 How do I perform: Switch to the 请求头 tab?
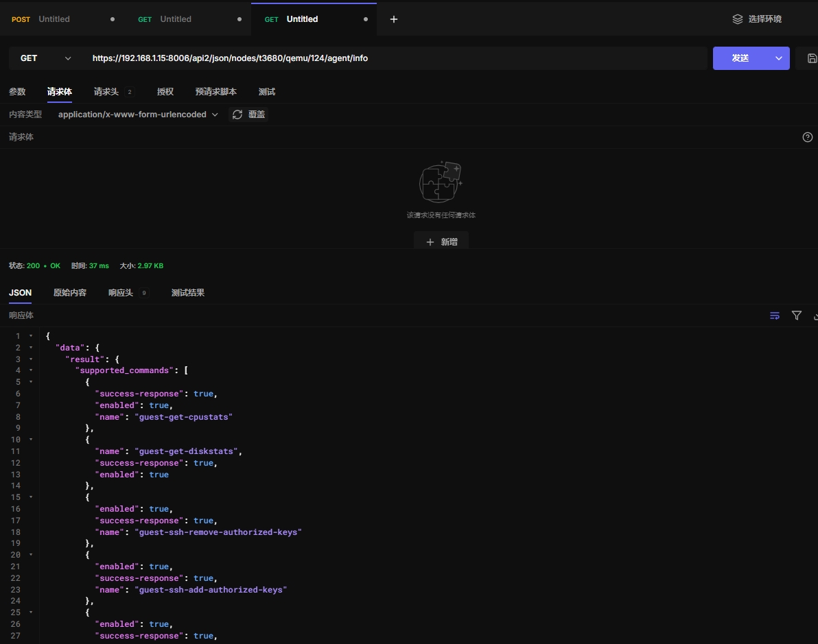coord(106,92)
